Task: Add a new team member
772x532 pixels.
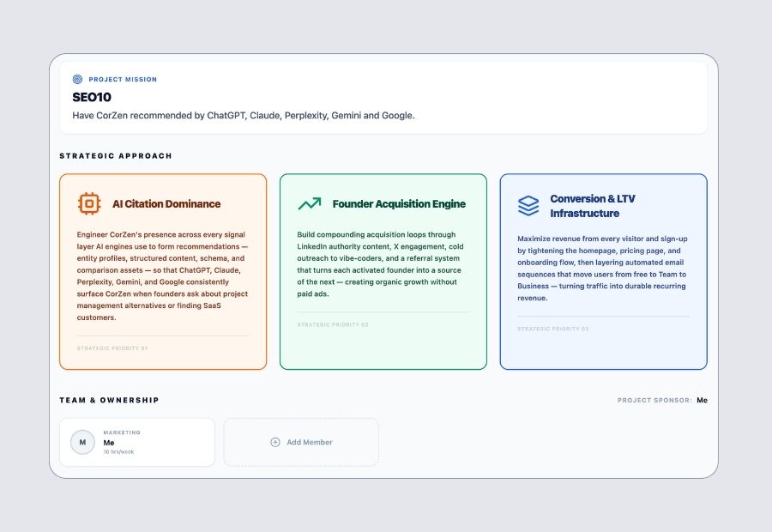Action: [x=301, y=443]
